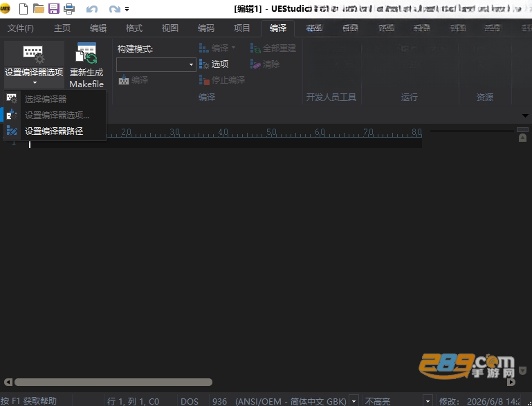The width and height of the screenshot is (532, 406).
Task: Choose 选择编译器 from the dropdown menu
Action: tap(55, 99)
